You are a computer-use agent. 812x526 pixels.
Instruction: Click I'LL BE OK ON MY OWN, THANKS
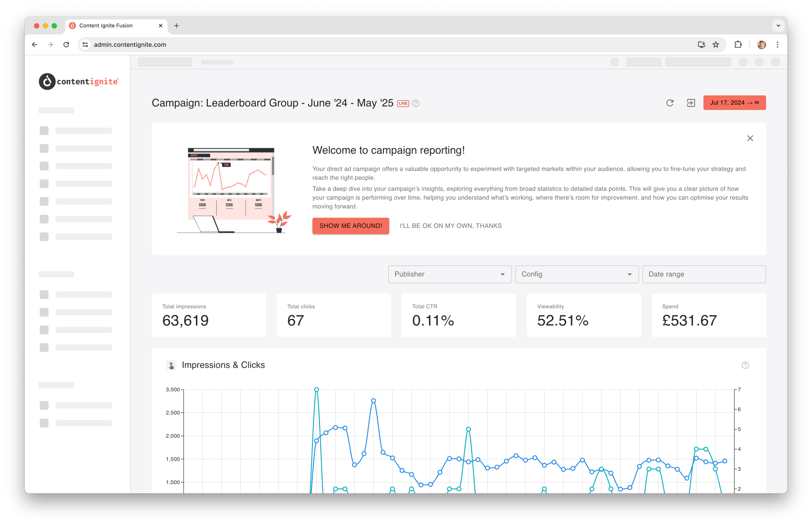point(451,226)
